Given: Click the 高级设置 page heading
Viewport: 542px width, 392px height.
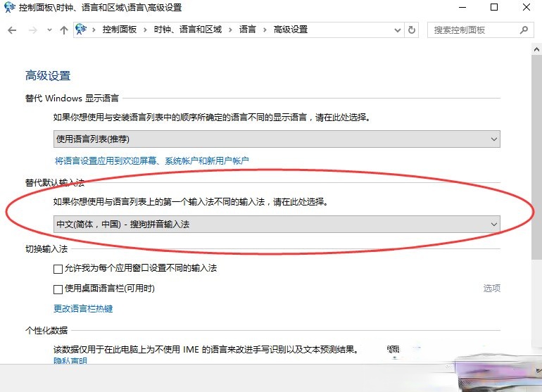Looking at the screenshot, I should [x=48, y=75].
